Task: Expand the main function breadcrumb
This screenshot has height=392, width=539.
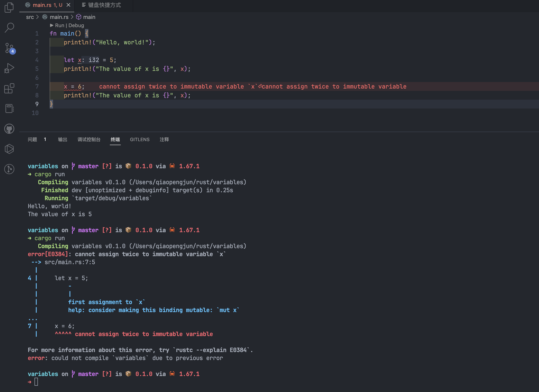Action: click(89, 17)
